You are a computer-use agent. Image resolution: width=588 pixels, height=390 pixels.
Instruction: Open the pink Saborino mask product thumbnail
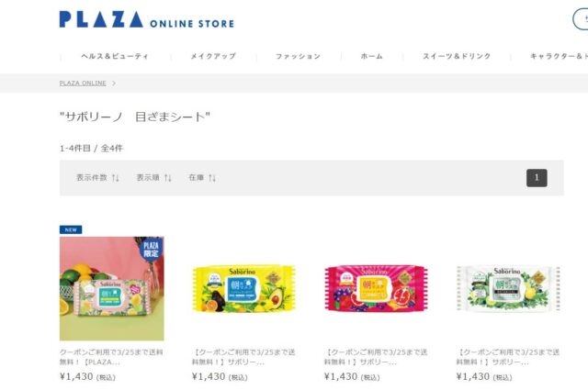point(376,288)
